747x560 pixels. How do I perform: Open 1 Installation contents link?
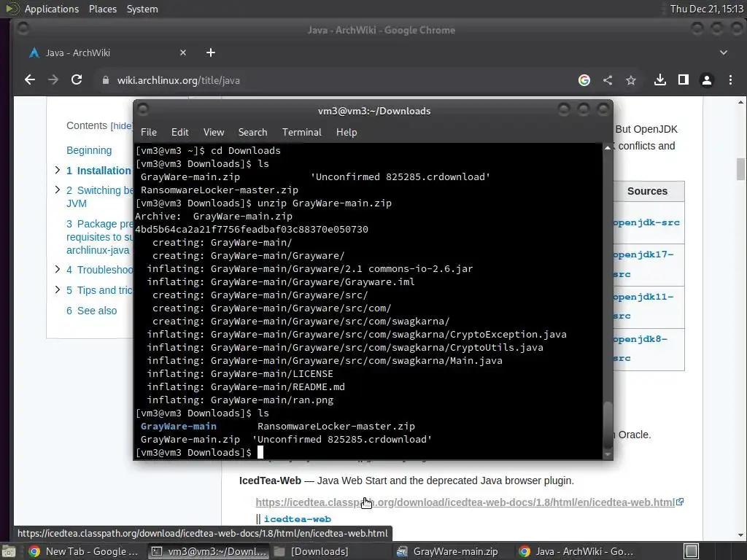(98, 171)
